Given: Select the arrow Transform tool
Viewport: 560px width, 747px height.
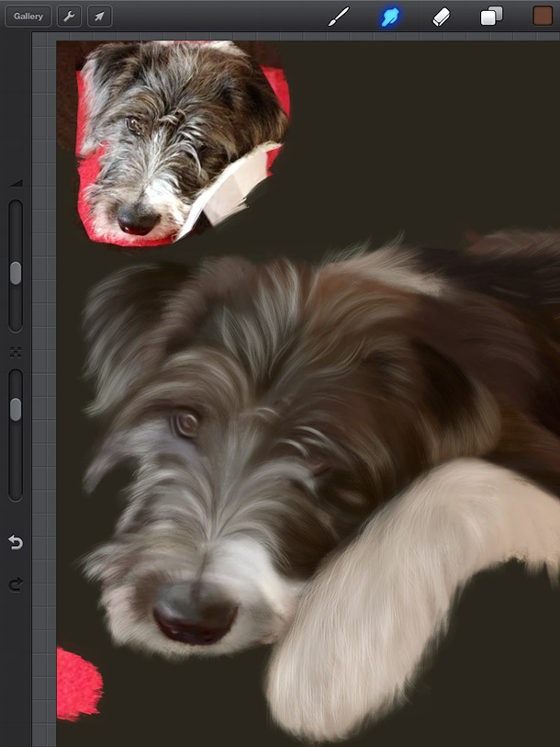Looking at the screenshot, I should click(99, 17).
